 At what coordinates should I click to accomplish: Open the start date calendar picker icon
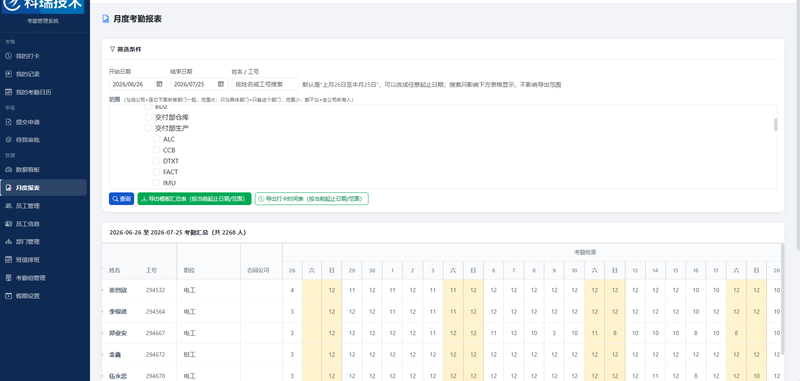pyautogui.click(x=159, y=84)
